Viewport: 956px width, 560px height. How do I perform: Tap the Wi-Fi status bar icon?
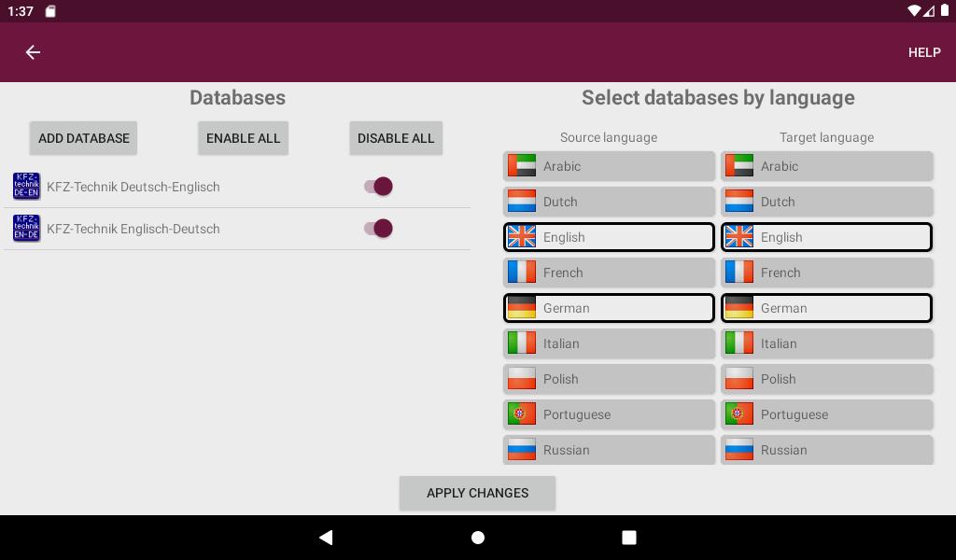(x=913, y=11)
